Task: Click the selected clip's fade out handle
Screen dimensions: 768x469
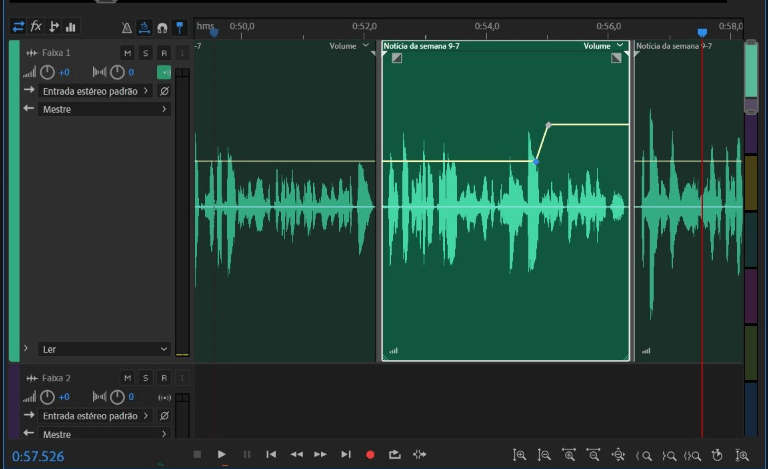Action: [x=616, y=58]
